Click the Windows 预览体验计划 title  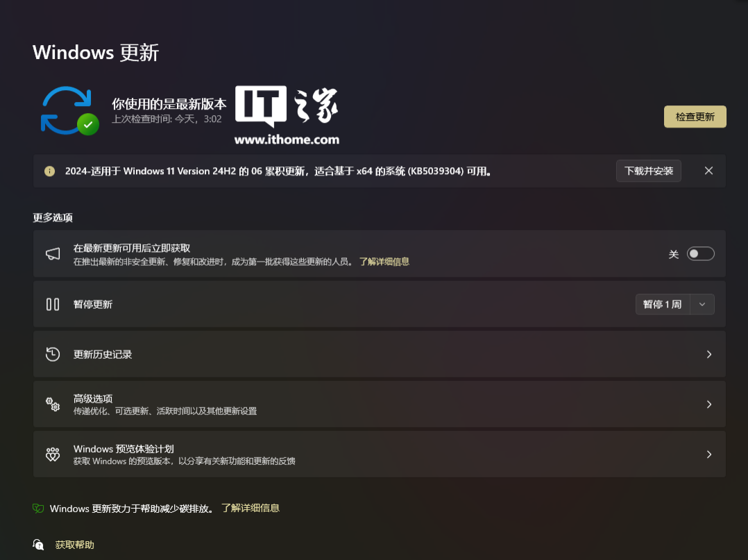[x=124, y=449]
